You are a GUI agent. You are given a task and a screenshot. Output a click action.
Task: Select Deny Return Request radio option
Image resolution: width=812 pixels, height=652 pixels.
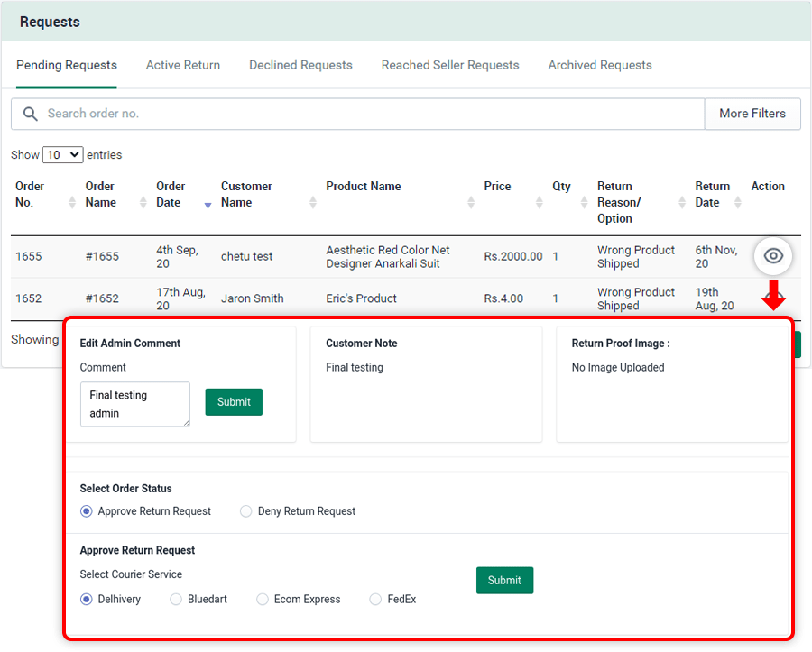(246, 511)
